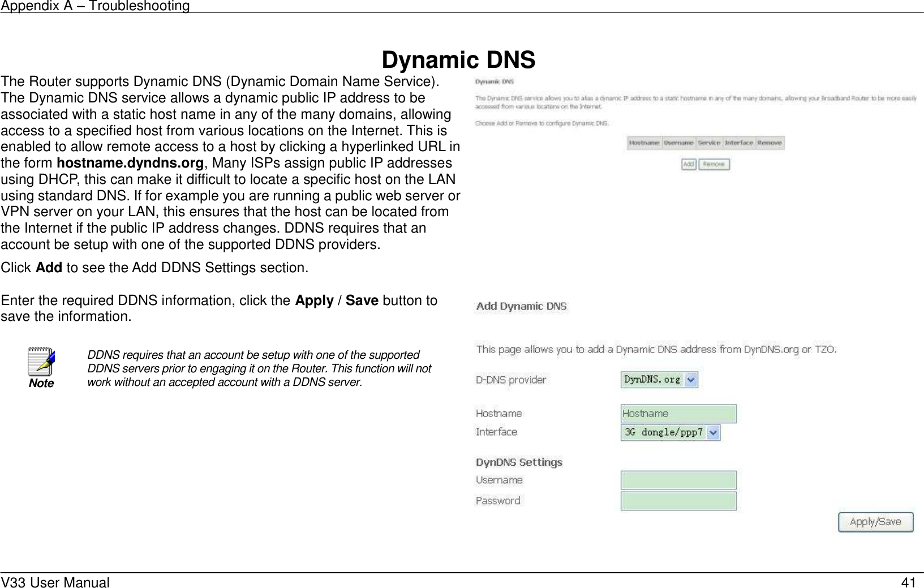Click the Add button under the DNS table
The width and height of the screenshot is (924, 588).
pos(689,164)
